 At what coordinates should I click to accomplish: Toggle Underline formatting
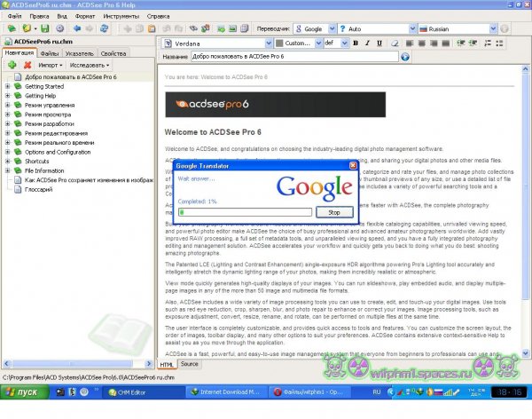coord(379,43)
